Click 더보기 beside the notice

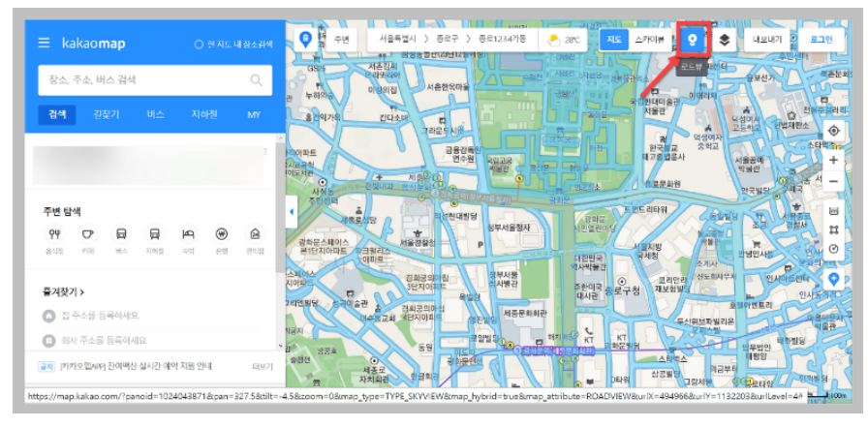click(263, 366)
